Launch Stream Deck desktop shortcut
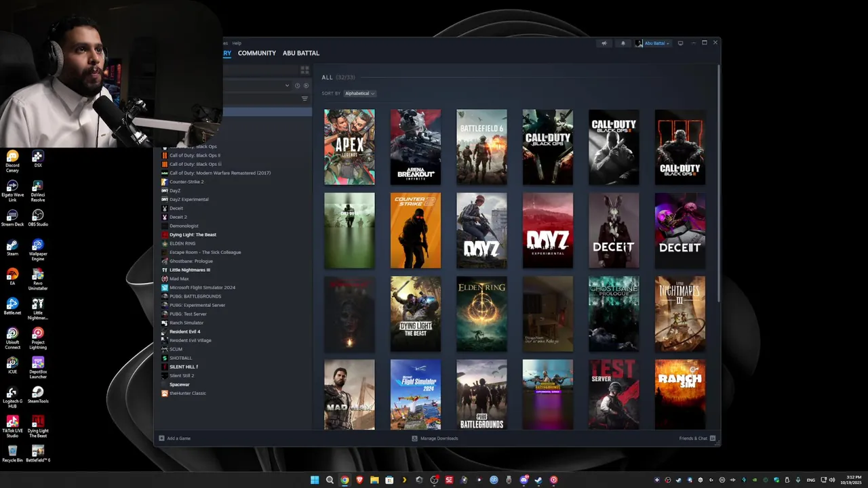The image size is (868, 488). point(12,218)
